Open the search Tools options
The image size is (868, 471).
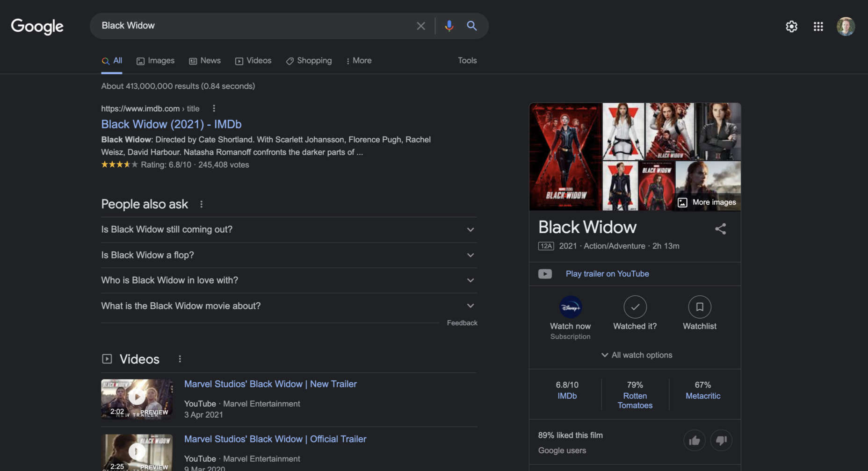tap(467, 61)
